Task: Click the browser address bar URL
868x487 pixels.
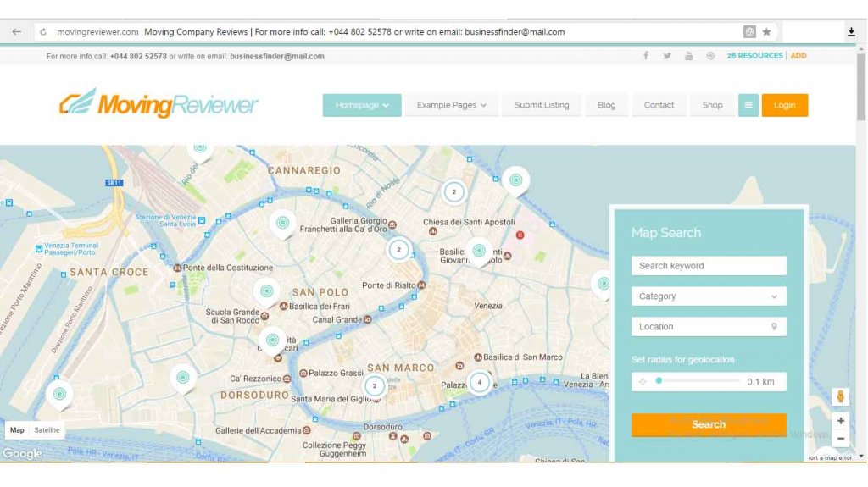Action: [x=97, y=32]
